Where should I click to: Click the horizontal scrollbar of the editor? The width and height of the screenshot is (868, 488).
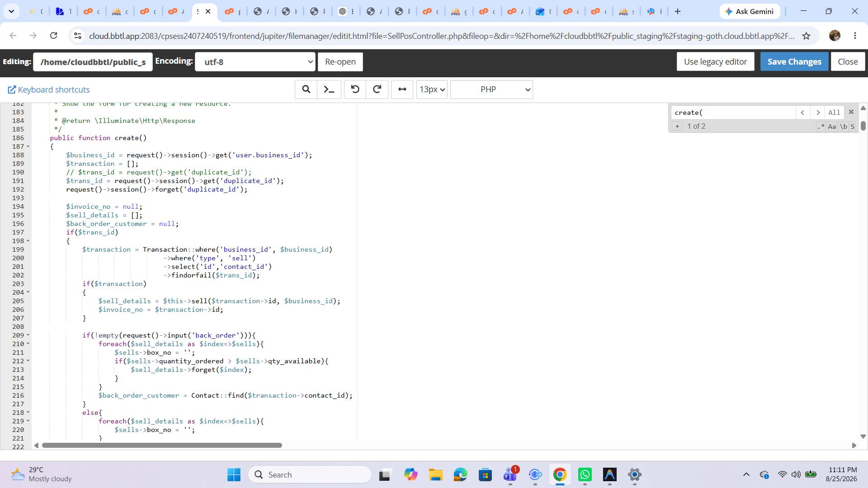(162, 446)
